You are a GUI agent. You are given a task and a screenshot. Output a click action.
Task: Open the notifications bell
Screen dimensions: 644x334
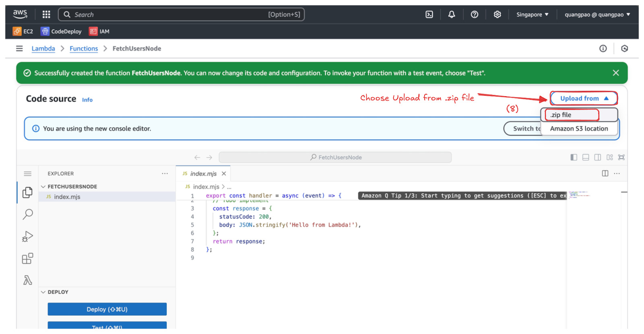coord(452,14)
